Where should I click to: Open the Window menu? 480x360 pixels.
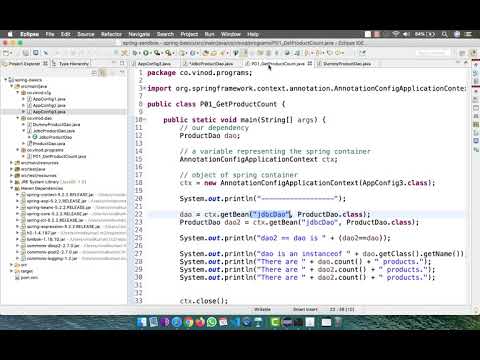(x=231, y=34)
